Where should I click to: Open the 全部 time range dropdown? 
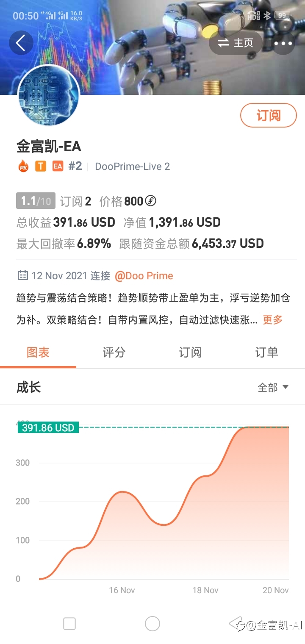[273, 387]
